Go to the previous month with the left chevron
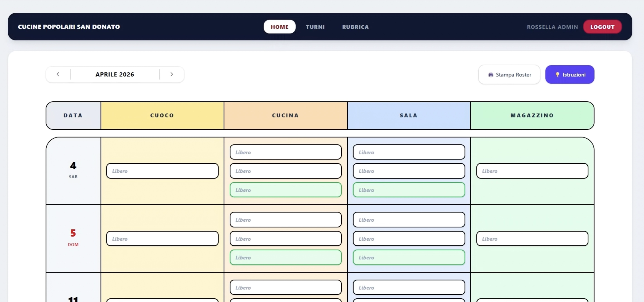 [58, 74]
